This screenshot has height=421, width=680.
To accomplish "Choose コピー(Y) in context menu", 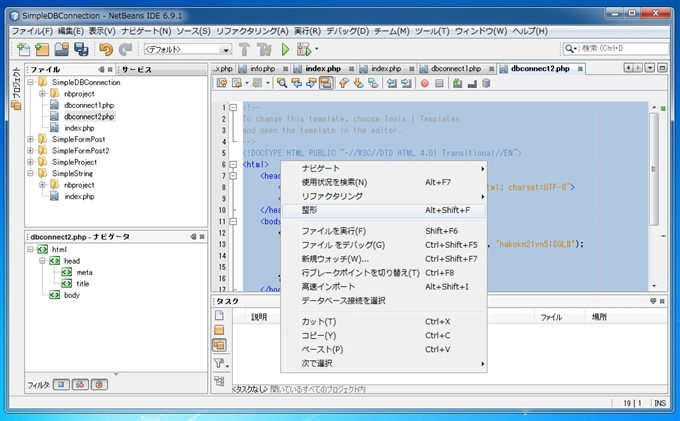I will point(384,336).
